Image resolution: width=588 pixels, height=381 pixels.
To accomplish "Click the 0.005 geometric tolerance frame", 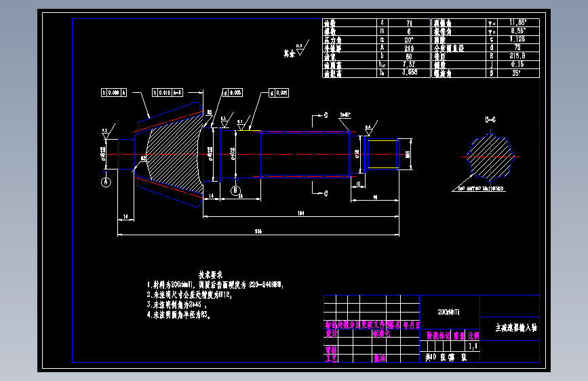I will pos(279,93).
